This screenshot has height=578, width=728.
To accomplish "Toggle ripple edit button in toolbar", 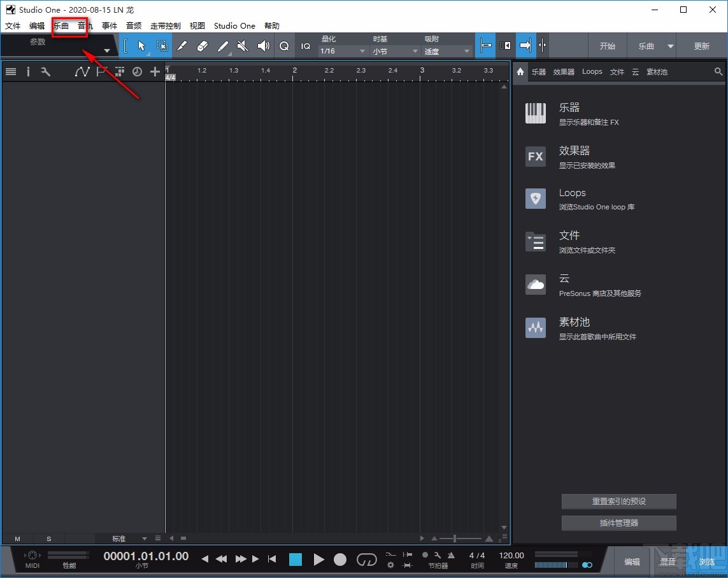I will tap(504, 45).
